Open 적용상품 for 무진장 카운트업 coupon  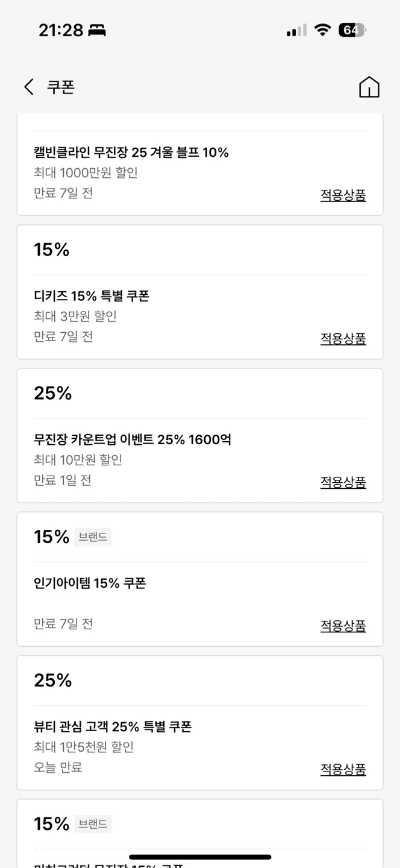tap(343, 482)
